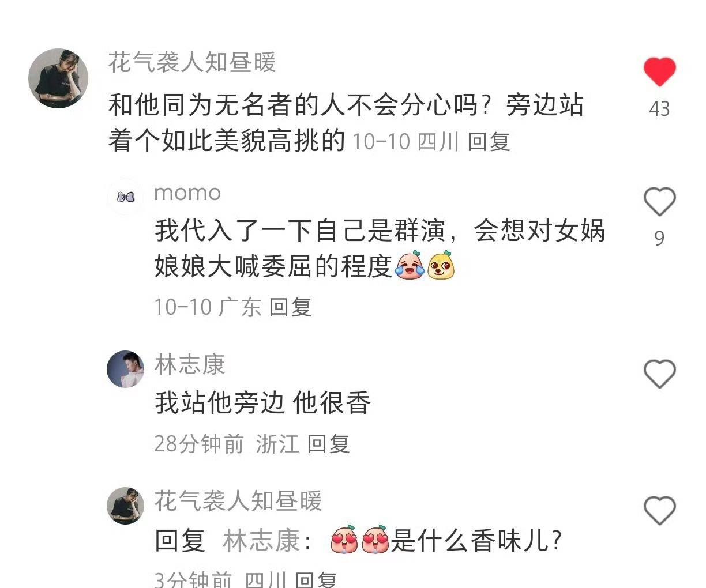Screen dimensions: 706x588
Task: Open username 林志康 above his comment
Action: (x=190, y=365)
